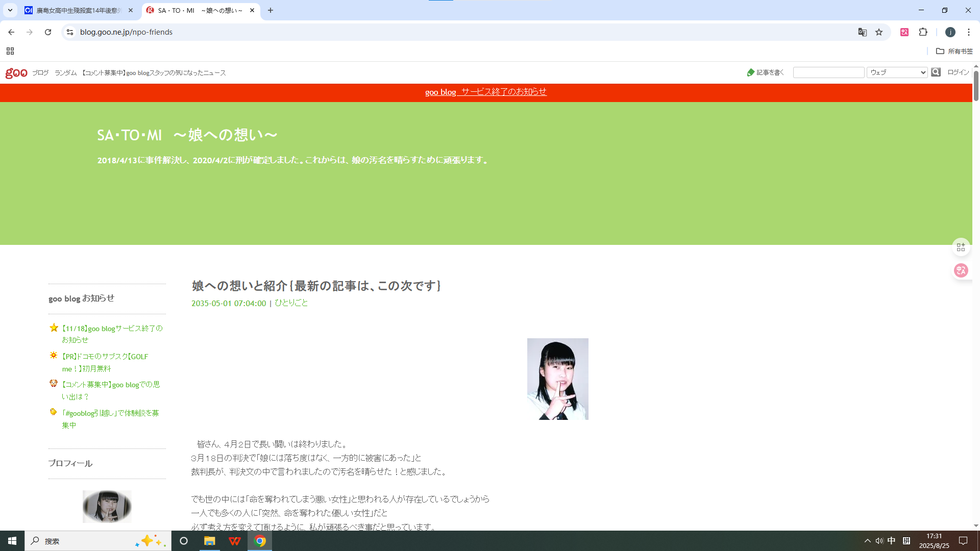Click the floating pink translate icon
Viewport: 980px width, 551px height.
point(961,270)
